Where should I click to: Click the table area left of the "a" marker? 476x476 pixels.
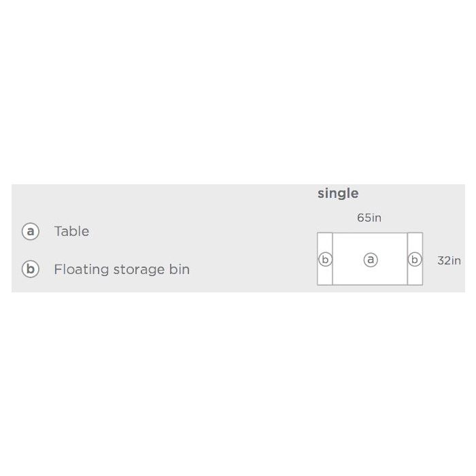pyautogui.click(x=347, y=259)
